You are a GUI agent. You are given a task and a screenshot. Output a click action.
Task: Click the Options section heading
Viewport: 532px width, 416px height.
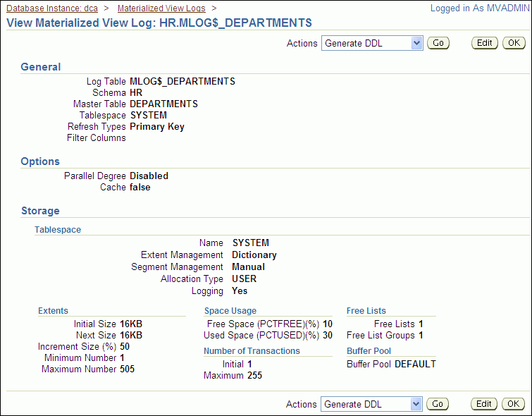pos(40,161)
